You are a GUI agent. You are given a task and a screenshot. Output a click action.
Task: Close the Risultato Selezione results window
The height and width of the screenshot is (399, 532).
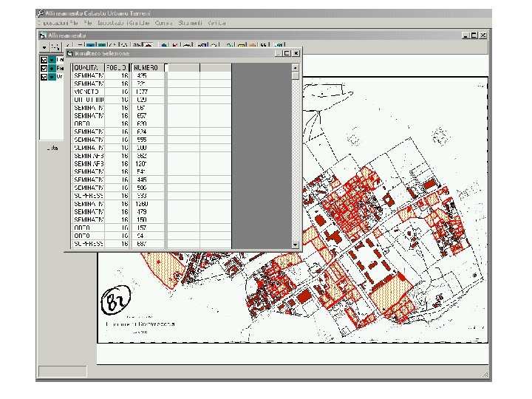tap(296, 53)
